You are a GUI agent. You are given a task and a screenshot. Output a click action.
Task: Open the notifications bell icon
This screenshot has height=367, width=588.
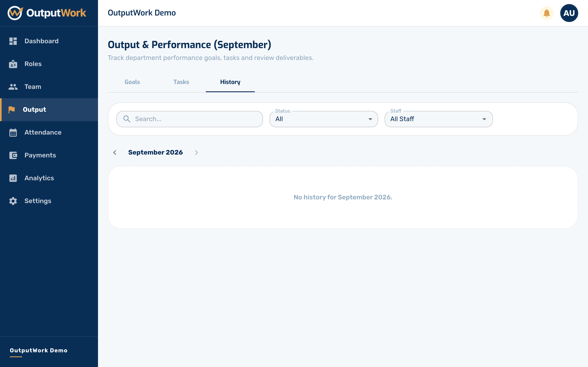tap(546, 13)
